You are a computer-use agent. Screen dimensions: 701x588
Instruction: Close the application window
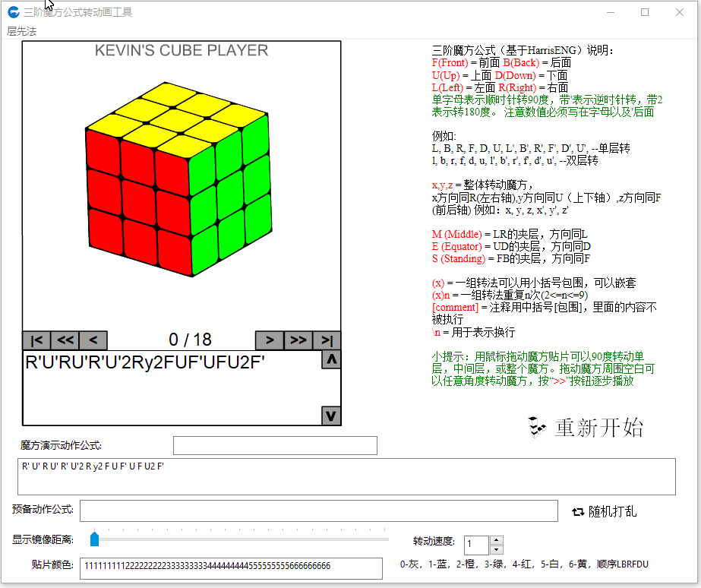point(680,12)
